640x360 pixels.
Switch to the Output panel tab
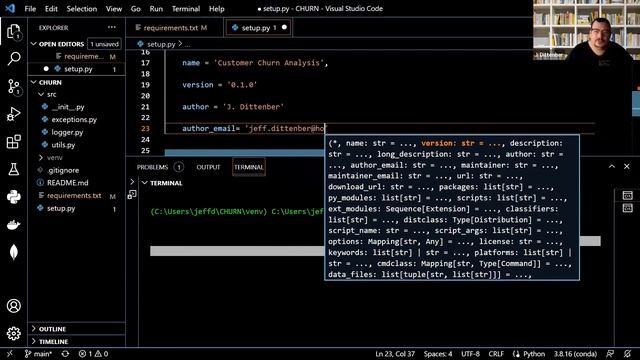[208, 167]
